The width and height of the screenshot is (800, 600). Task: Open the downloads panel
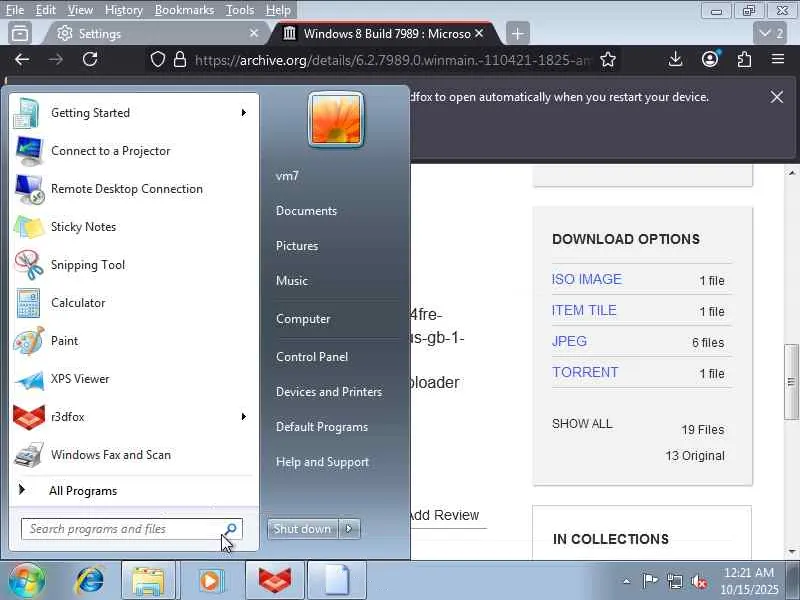coord(675,60)
